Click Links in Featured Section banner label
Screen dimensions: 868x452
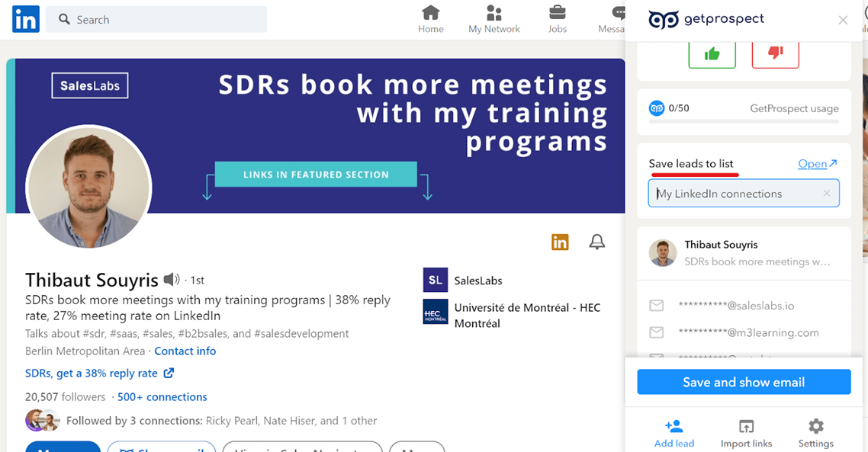tap(316, 175)
